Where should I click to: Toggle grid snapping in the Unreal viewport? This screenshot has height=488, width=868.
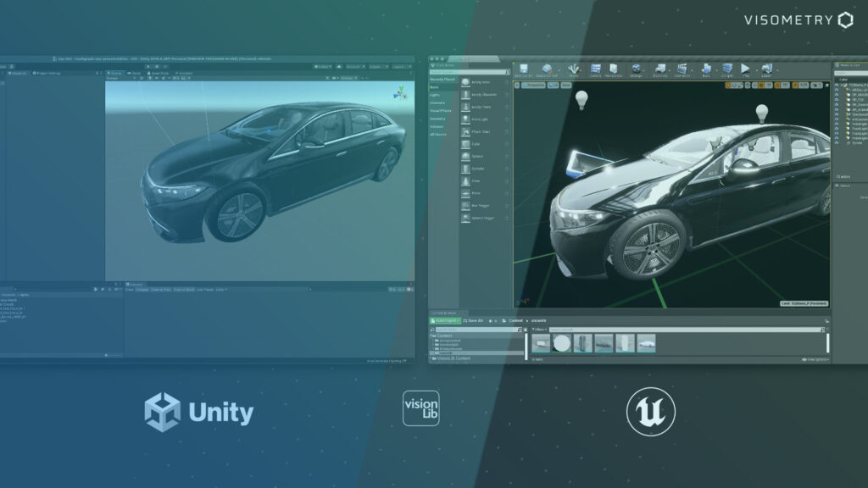pos(762,86)
